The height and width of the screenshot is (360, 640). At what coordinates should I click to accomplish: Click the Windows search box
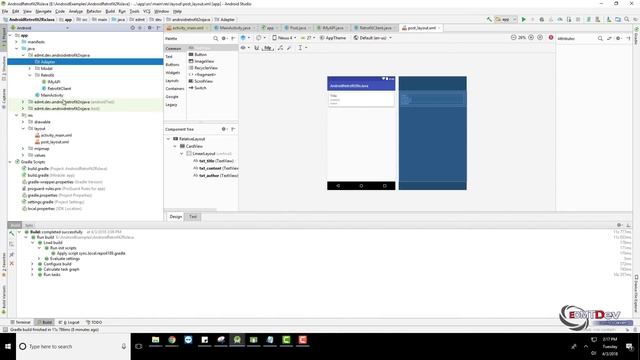(x=73, y=347)
